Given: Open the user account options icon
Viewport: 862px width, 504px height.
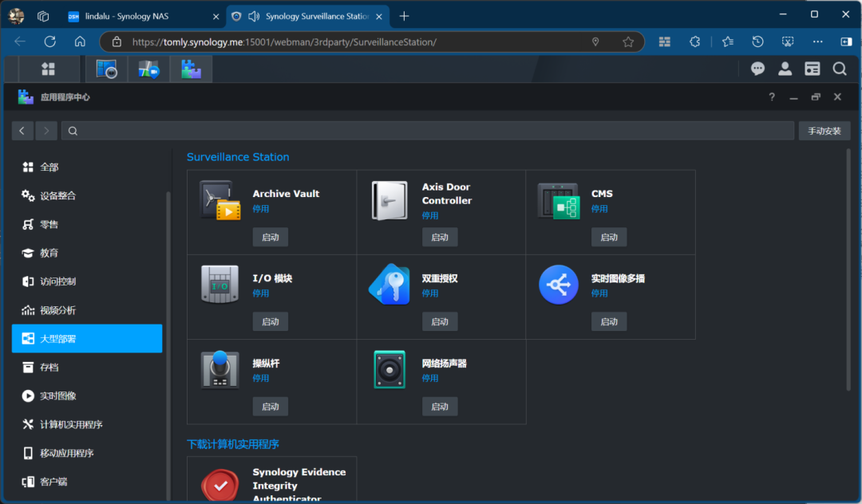Looking at the screenshot, I should 785,69.
